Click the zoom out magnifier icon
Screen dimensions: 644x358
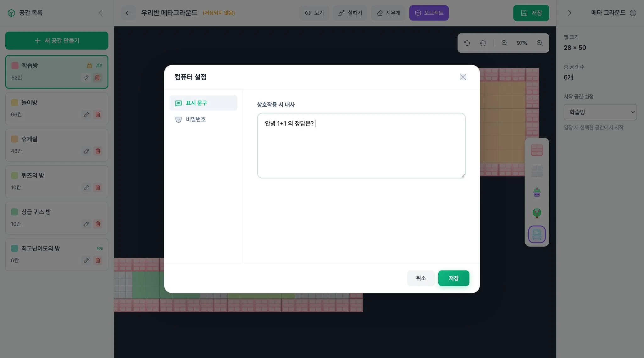pyautogui.click(x=504, y=43)
